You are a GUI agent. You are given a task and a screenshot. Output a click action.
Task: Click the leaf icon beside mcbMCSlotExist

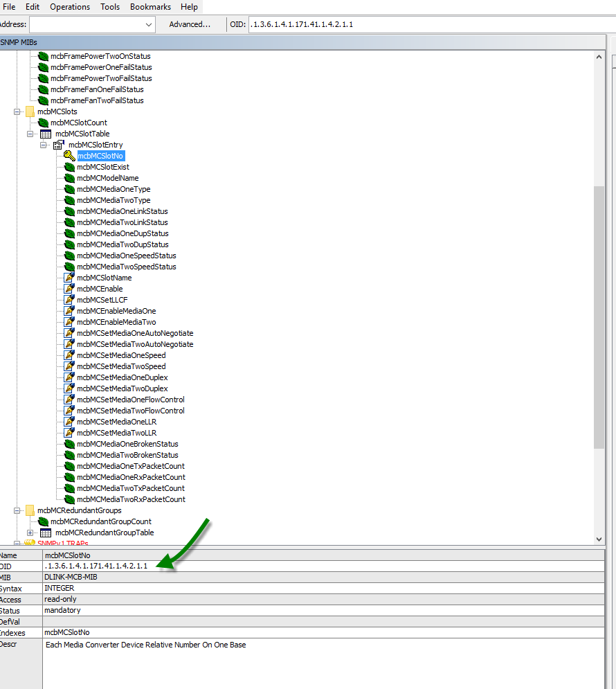(x=69, y=167)
